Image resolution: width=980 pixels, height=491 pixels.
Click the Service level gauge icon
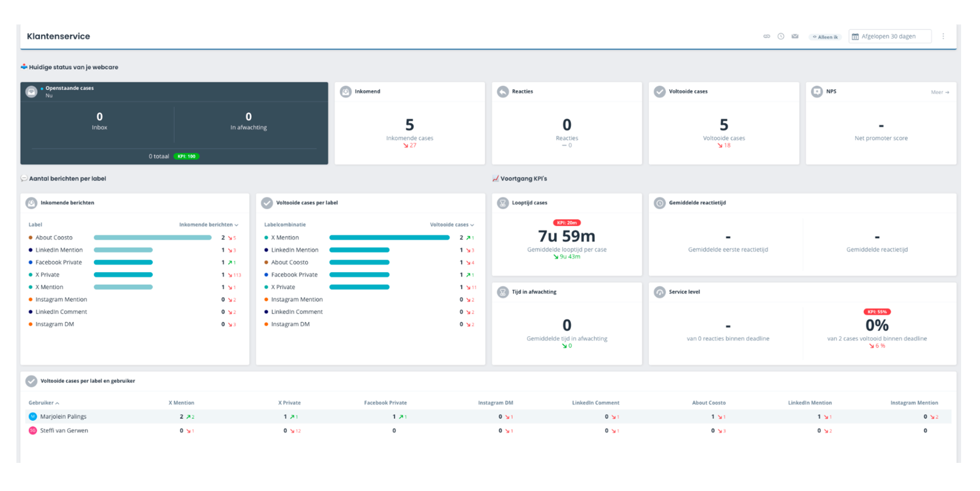(x=660, y=292)
